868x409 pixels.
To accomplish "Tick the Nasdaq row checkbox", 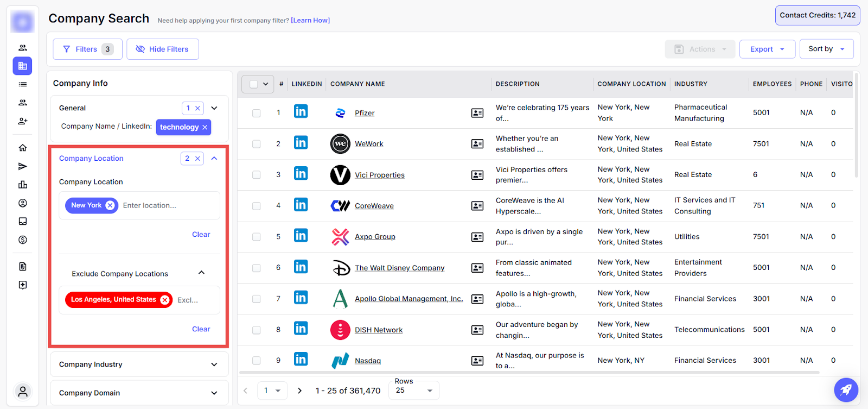I will pyautogui.click(x=256, y=361).
